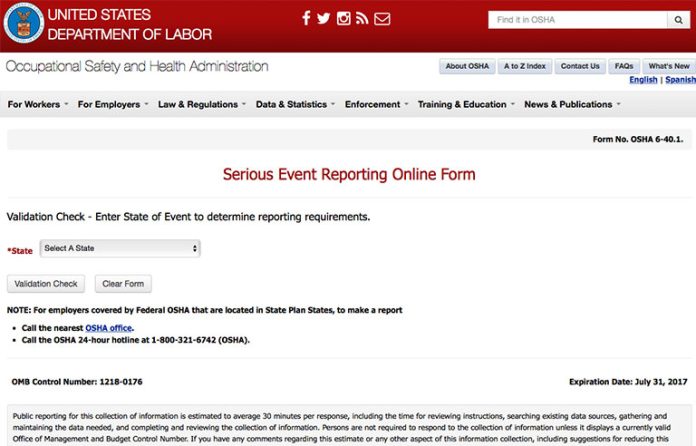
Task: Click the United States Department of Labor title
Action: (x=129, y=24)
